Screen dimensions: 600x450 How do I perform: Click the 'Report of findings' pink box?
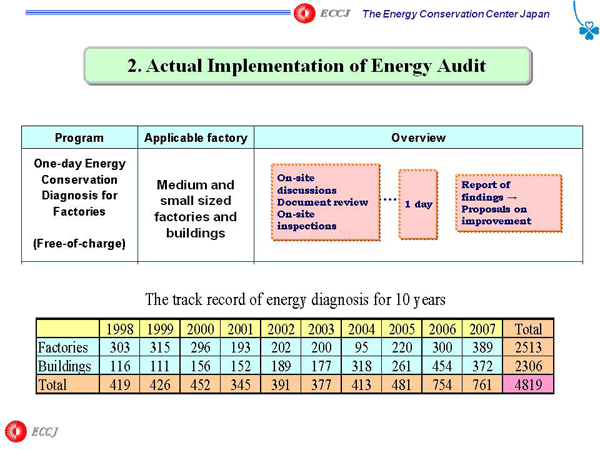[x=509, y=203]
